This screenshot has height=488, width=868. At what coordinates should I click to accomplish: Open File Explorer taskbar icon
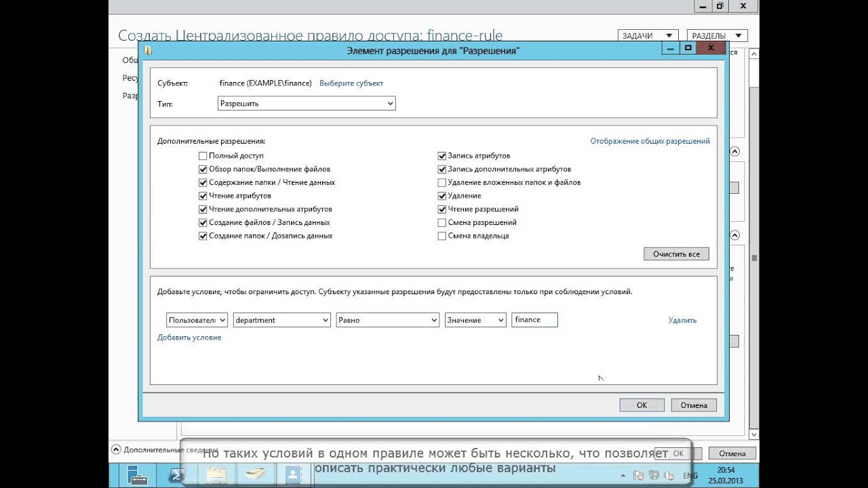coord(216,475)
